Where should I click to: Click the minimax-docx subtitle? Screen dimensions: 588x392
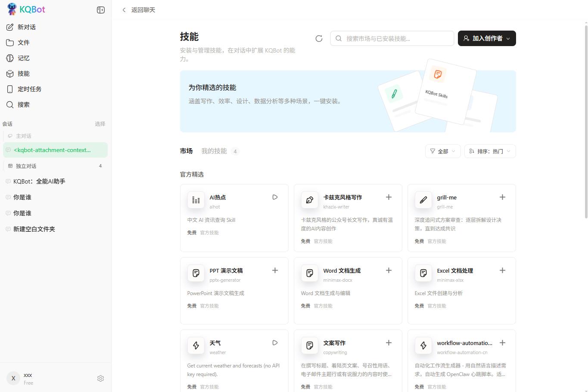338,280
